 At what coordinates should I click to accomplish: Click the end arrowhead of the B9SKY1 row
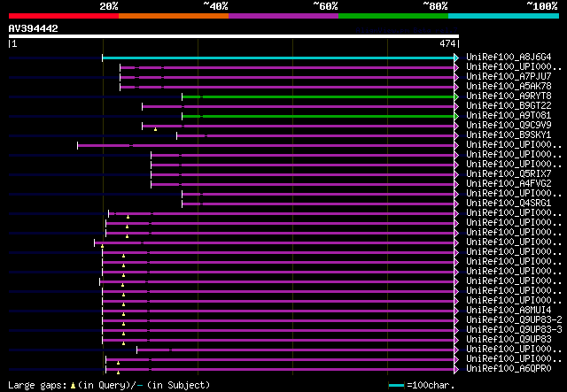(x=456, y=136)
